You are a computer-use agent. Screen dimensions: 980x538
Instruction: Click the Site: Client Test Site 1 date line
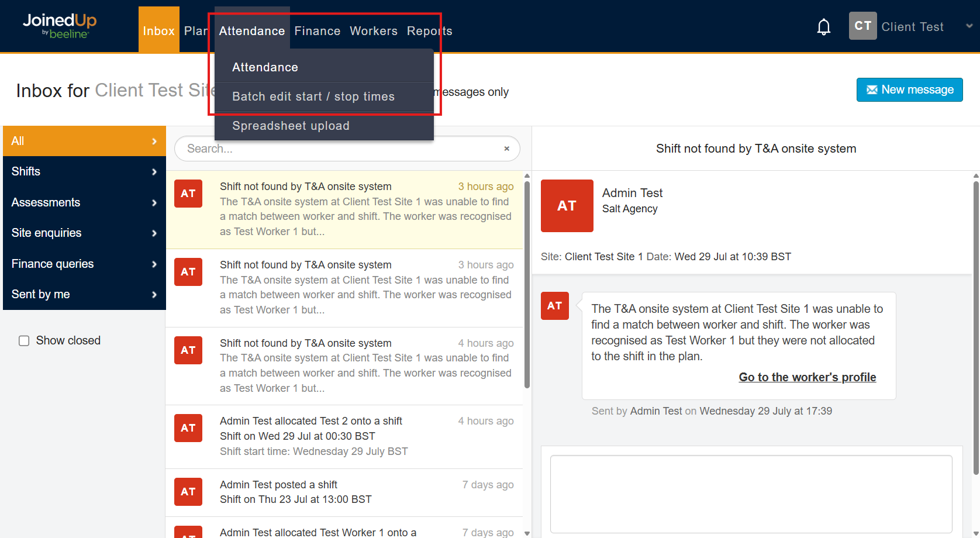(666, 257)
